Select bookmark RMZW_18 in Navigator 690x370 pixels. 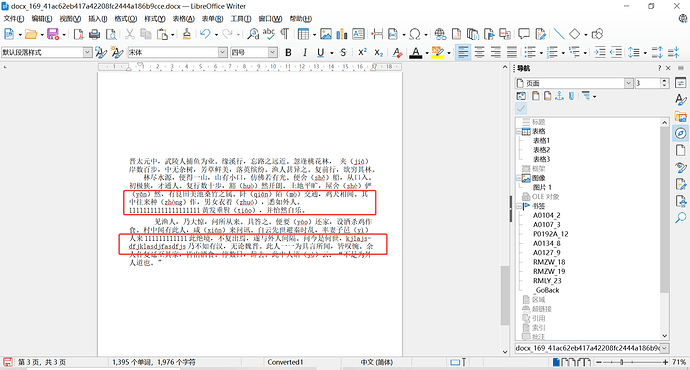click(x=549, y=262)
